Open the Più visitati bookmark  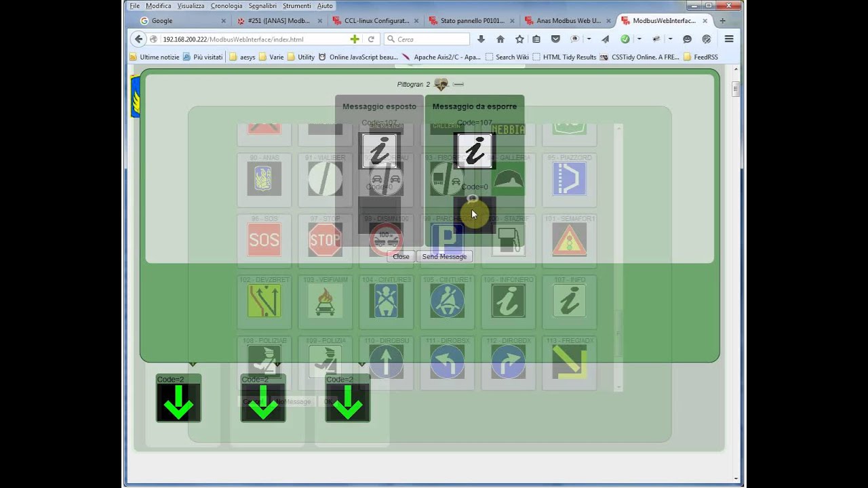point(202,57)
